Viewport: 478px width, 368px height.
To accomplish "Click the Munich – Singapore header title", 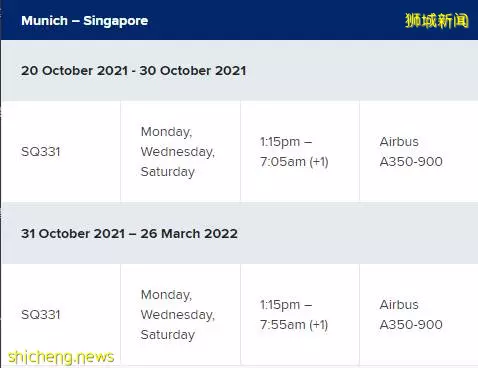I will coord(85,21).
